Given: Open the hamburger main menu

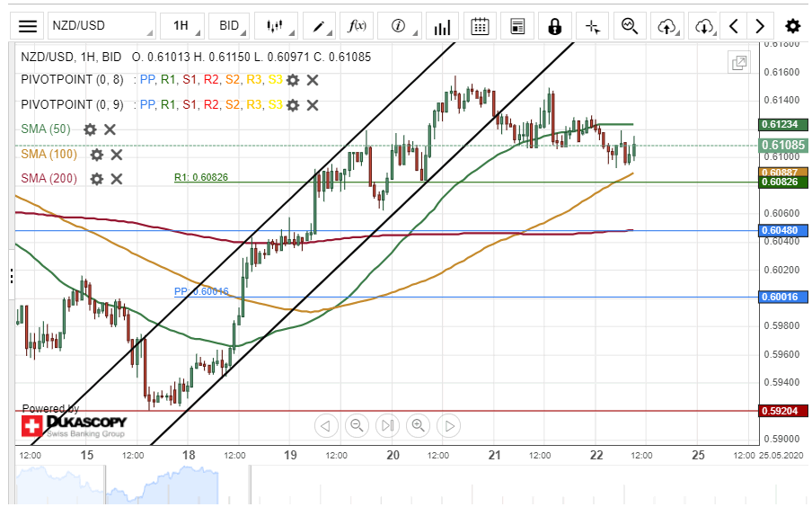Looking at the screenshot, I should [x=28, y=26].
